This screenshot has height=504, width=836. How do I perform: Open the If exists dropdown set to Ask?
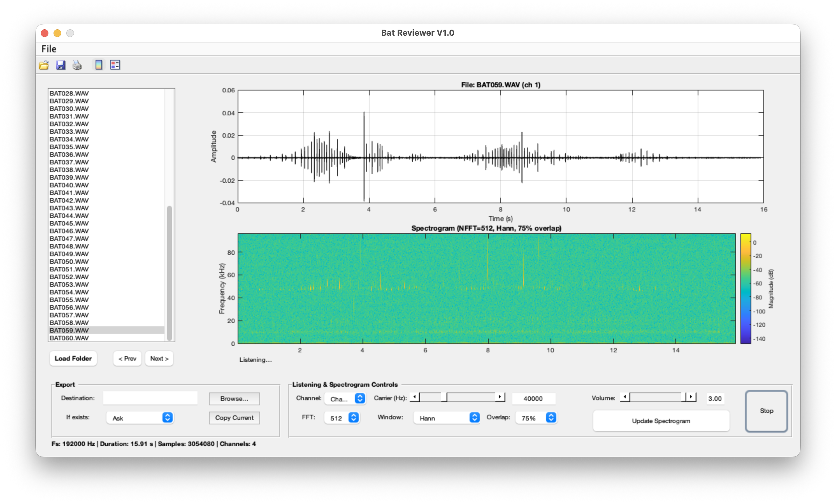[140, 418]
